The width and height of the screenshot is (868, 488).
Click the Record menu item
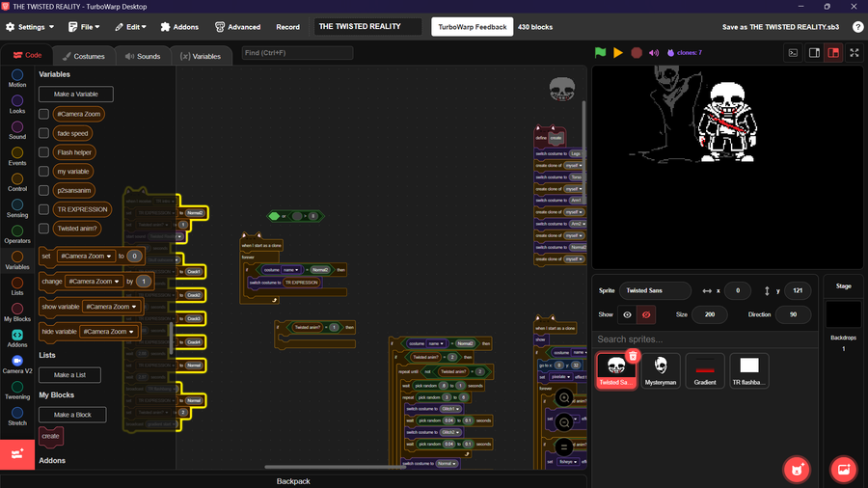[287, 27]
